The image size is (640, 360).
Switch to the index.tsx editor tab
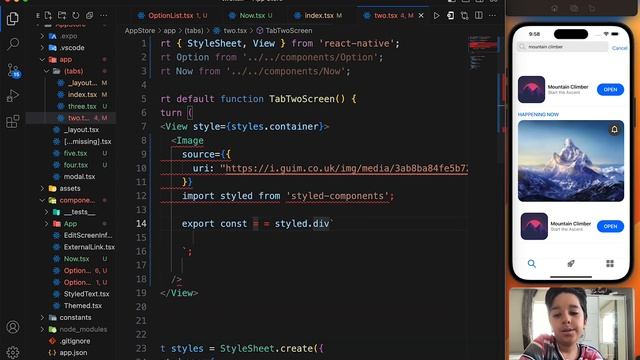click(318, 16)
